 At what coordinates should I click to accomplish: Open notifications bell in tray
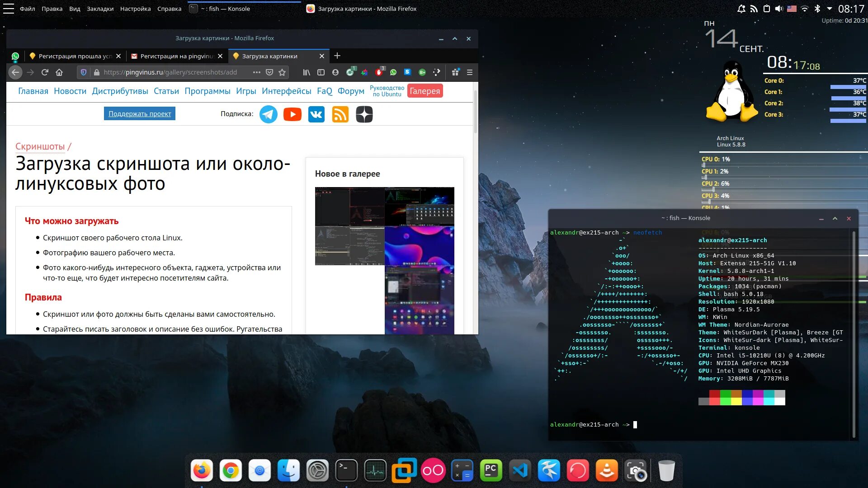click(741, 9)
